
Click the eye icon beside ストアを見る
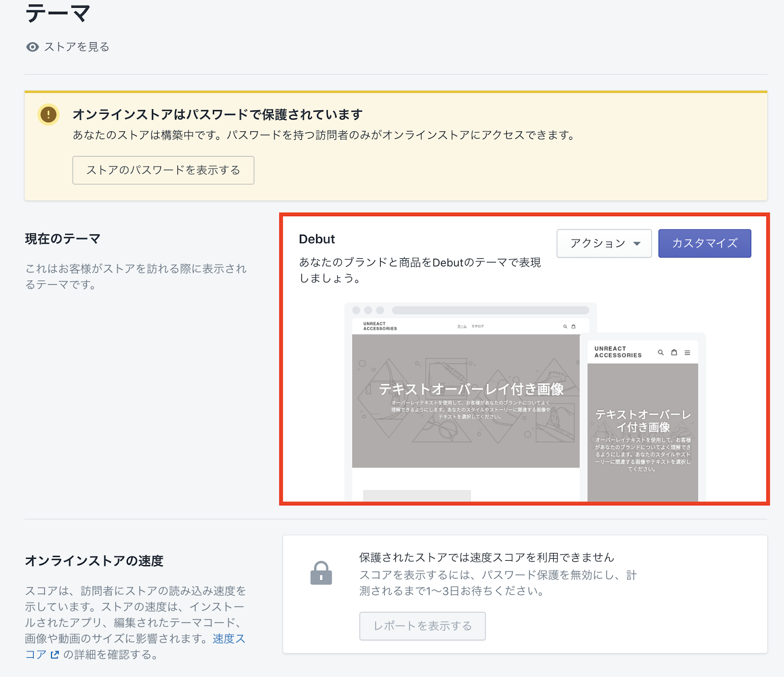[x=32, y=47]
